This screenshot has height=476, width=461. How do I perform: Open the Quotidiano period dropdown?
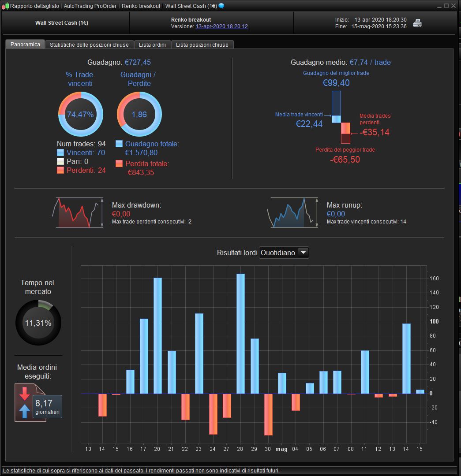click(x=284, y=253)
